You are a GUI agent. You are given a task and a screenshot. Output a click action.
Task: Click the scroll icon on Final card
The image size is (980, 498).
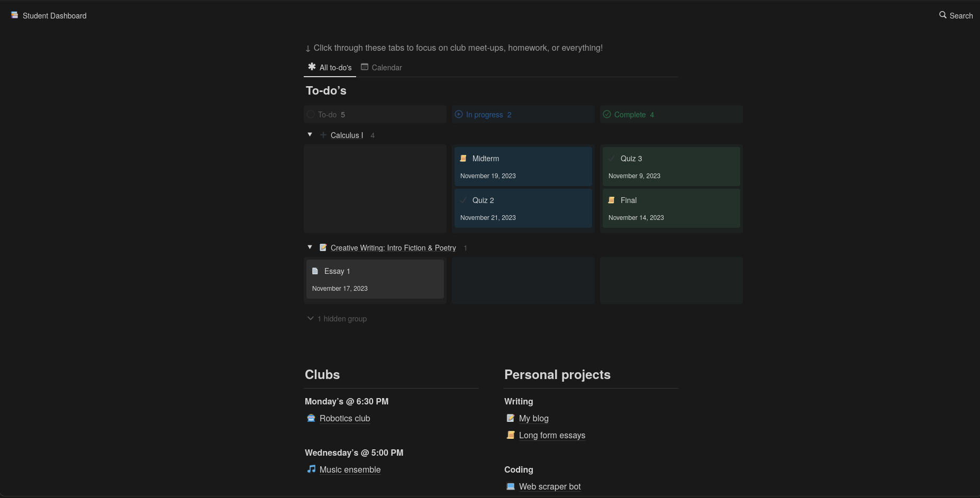coord(612,200)
